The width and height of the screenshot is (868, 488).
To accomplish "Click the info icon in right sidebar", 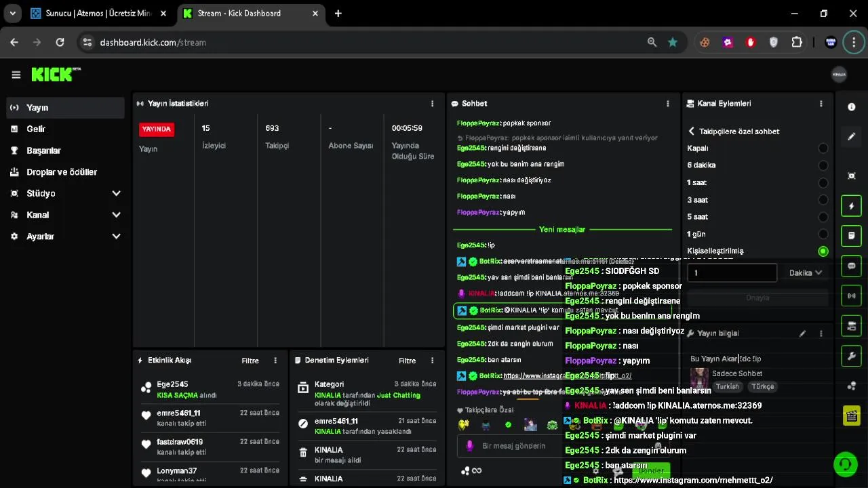I will [x=852, y=107].
